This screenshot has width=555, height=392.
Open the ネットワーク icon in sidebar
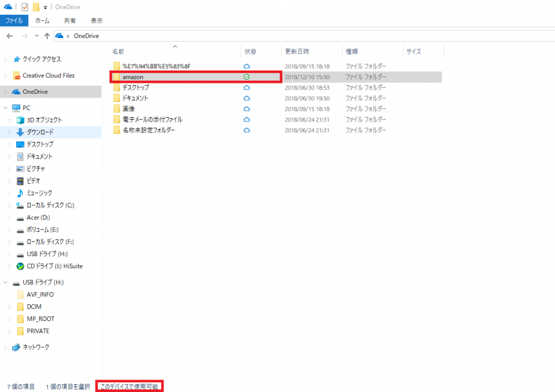click(16, 348)
